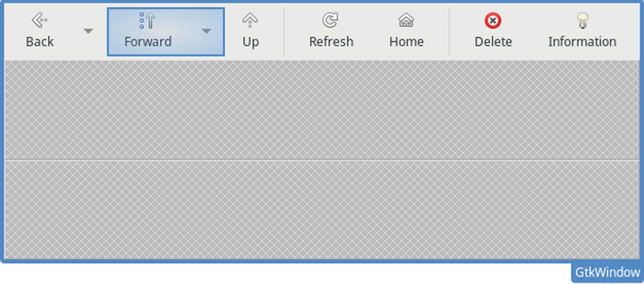Click the Forward arrow icon
This screenshot has width=644, height=284.
click(x=148, y=20)
